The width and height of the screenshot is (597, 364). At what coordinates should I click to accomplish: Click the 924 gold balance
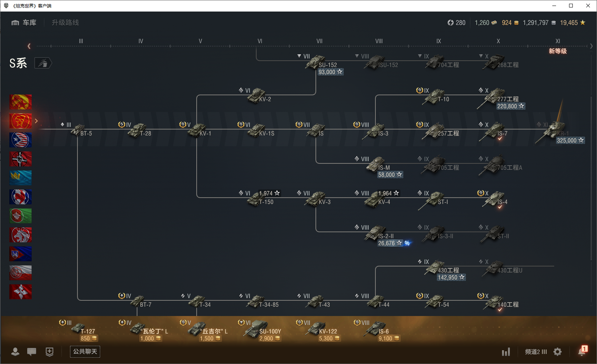(x=510, y=23)
